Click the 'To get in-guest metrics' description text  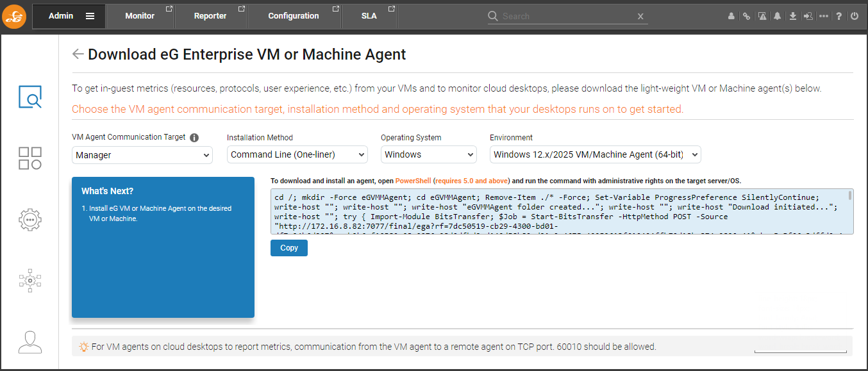pyautogui.click(x=446, y=88)
